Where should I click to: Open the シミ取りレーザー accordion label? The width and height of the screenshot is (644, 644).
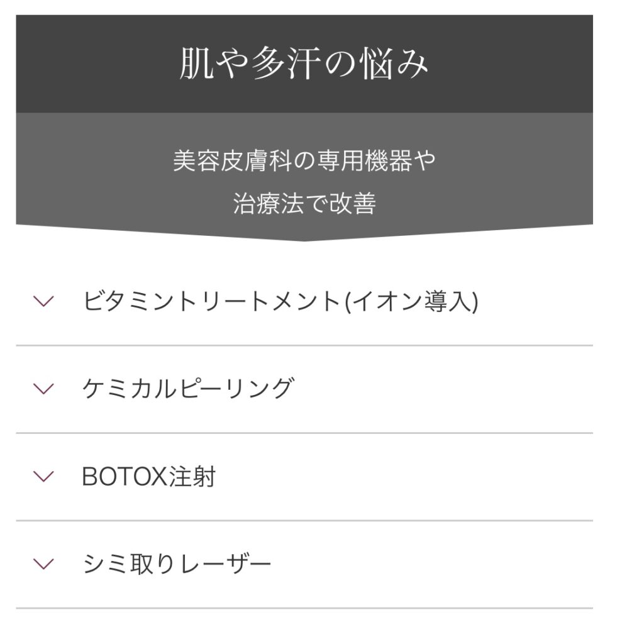[x=177, y=564]
